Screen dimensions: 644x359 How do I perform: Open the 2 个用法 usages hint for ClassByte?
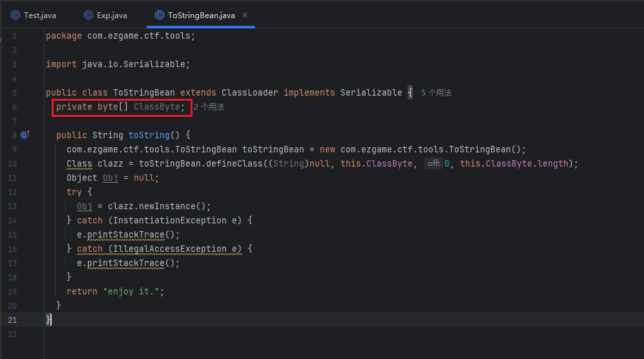209,107
